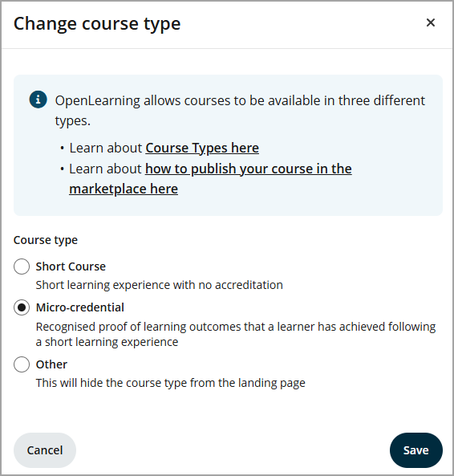Select the Micro-credential radio button
Image resolution: width=454 pixels, height=476 pixels.
[22, 307]
